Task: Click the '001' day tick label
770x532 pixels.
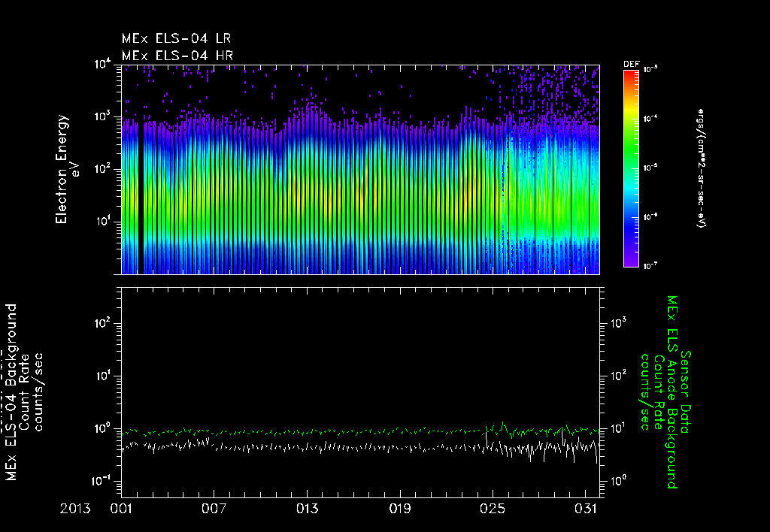Action: [121, 509]
